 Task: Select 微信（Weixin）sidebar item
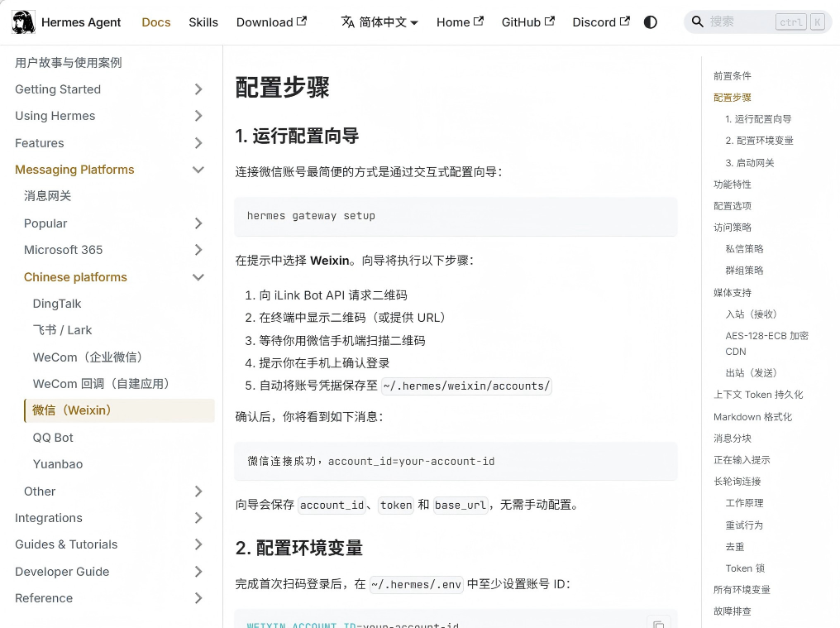[119, 410]
